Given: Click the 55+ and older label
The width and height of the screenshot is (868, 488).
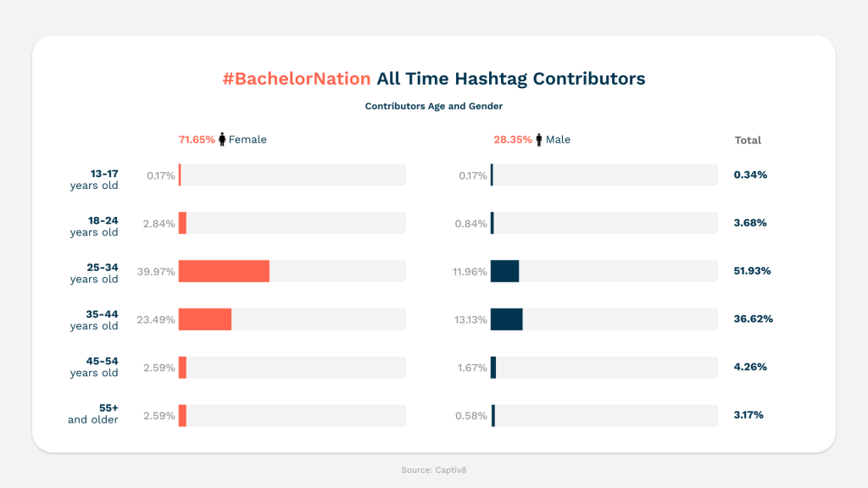Looking at the screenshot, I should pos(93,413).
